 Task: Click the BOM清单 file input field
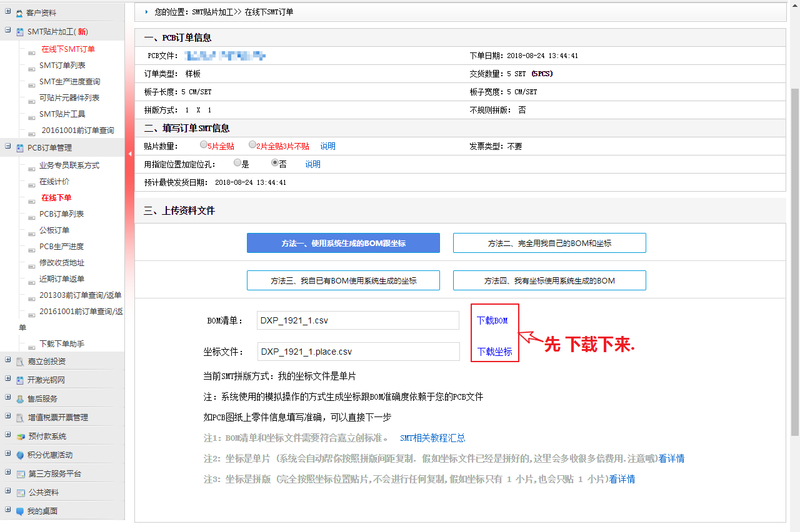357,320
